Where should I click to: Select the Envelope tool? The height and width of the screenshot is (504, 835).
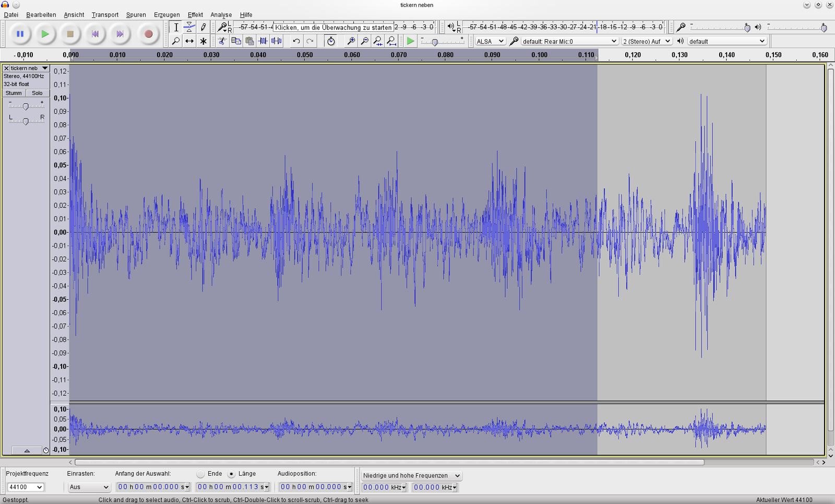pos(189,27)
